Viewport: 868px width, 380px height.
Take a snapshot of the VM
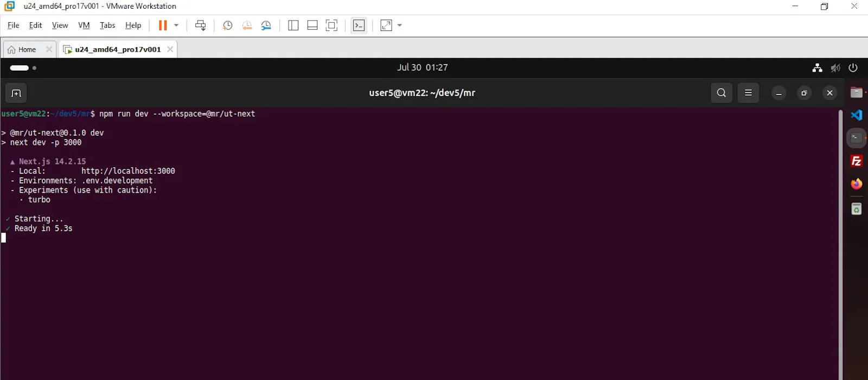[x=227, y=26]
